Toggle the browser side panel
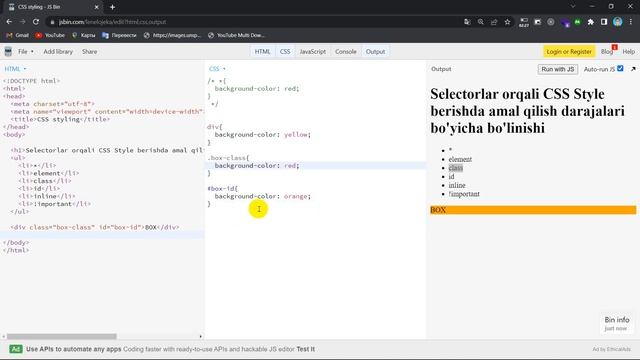Screen dimensions: 640x360 point(604,22)
